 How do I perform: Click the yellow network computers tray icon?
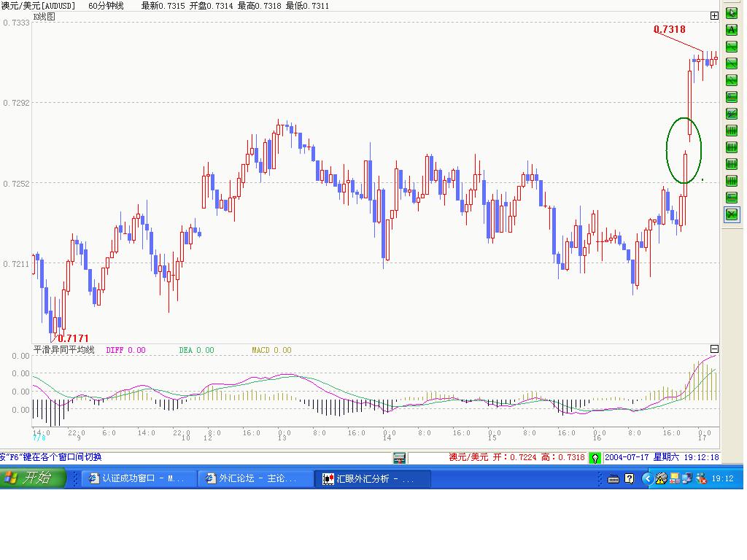[x=675, y=478]
